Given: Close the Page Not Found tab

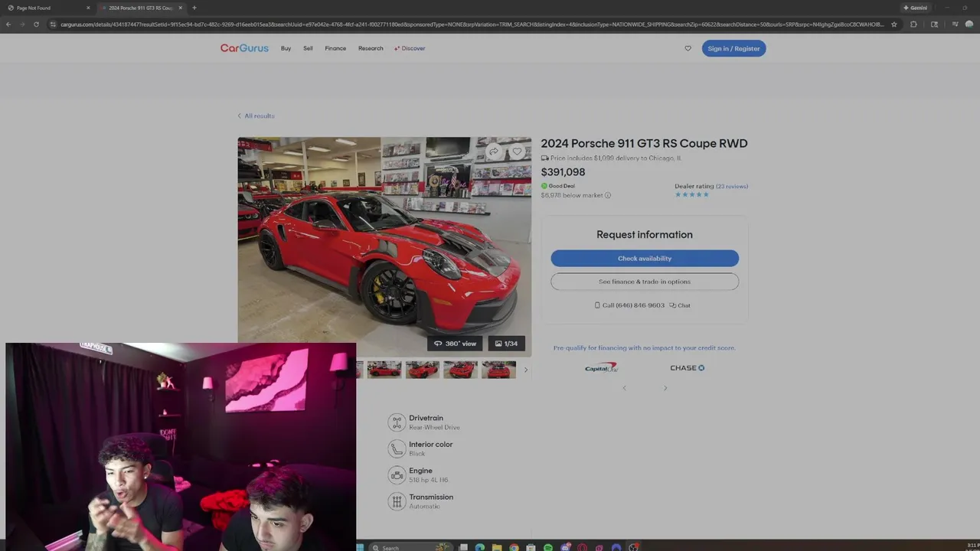Looking at the screenshot, I should (x=88, y=8).
